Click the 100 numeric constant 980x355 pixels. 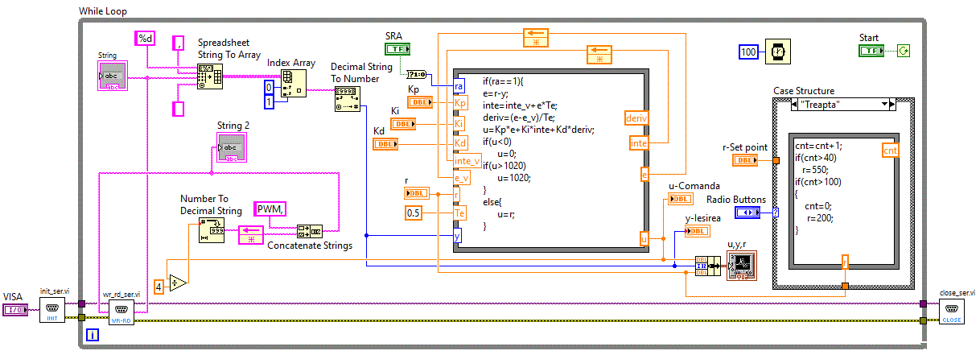(x=748, y=52)
